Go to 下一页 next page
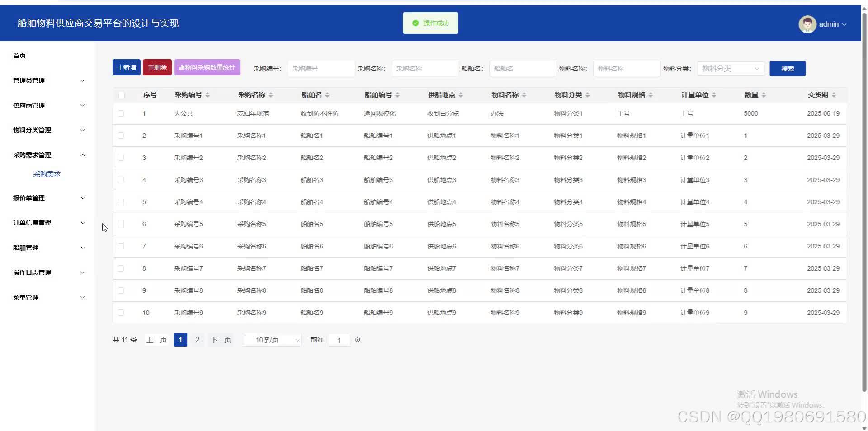 click(220, 340)
